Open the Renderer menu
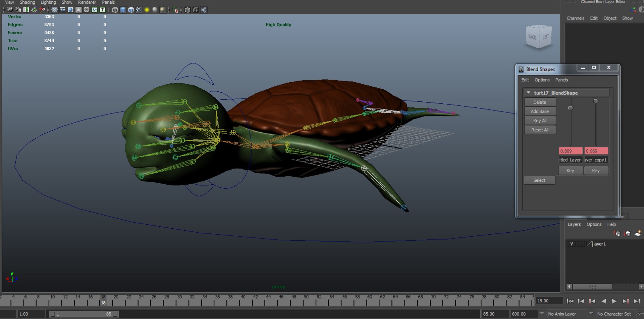The image size is (644, 319). click(x=87, y=2)
